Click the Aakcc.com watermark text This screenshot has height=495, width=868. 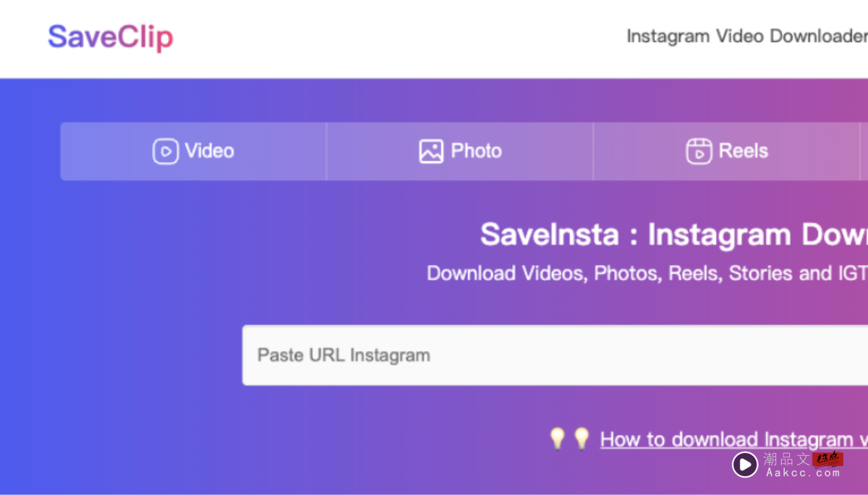tap(803, 473)
